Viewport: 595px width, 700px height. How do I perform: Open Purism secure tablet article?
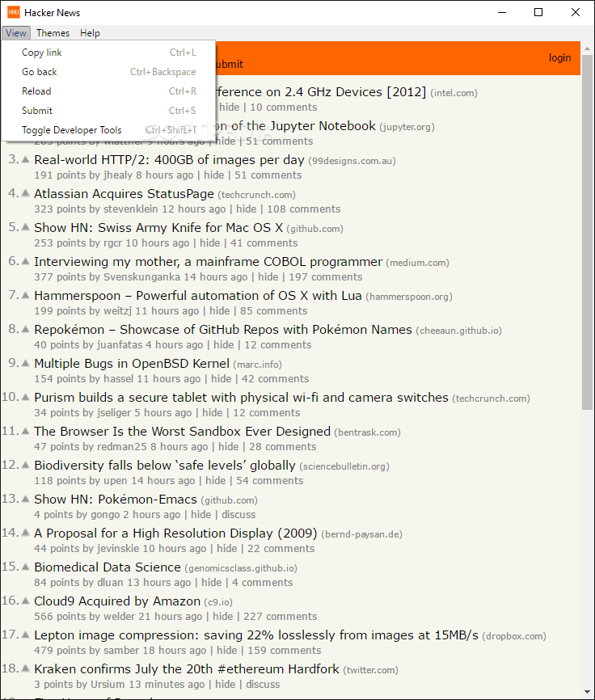click(x=241, y=398)
